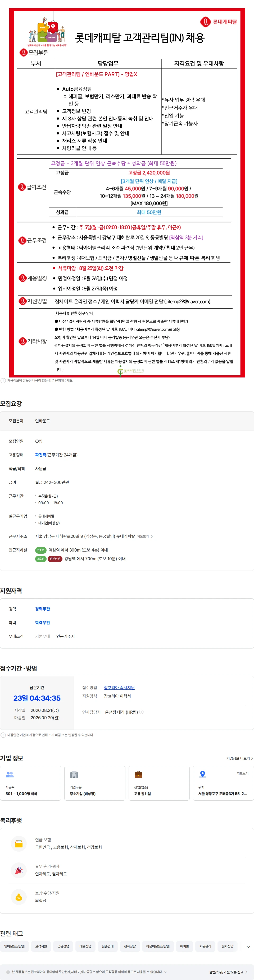Click the 파견직 employment type text
This screenshot has height=980, width=254.
40,455
